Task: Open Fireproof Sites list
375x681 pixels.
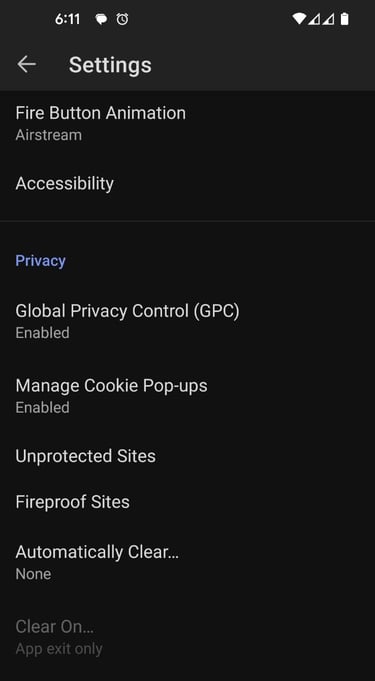Action: pyautogui.click(x=187, y=502)
